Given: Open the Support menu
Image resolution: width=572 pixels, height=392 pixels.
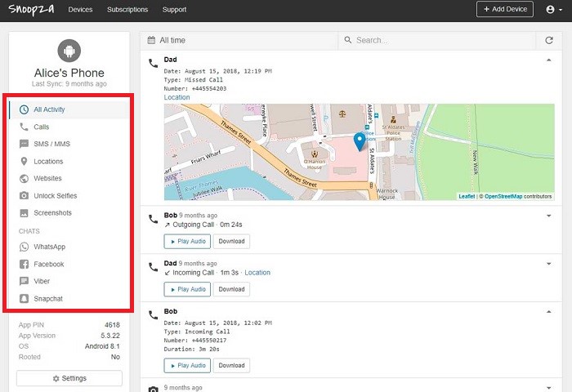Looking at the screenshot, I should [174, 10].
